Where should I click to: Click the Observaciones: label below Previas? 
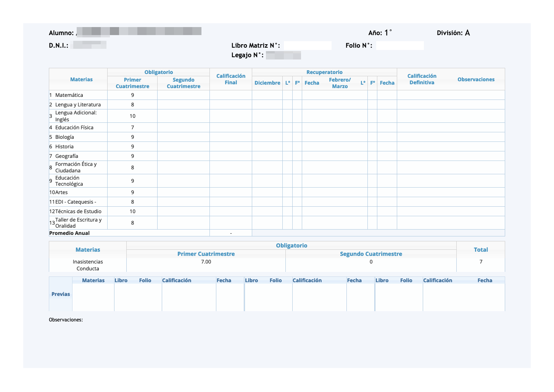click(66, 320)
